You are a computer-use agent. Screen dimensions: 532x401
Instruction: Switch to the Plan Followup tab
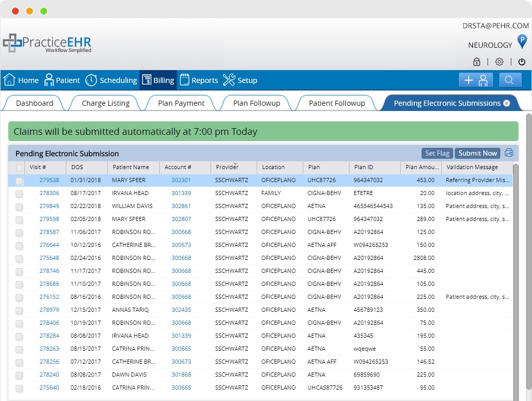(257, 103)
